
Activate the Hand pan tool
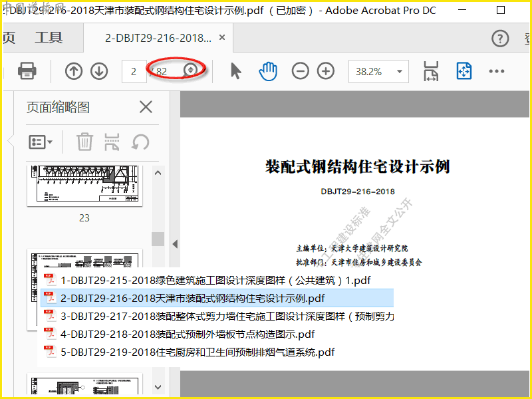268,71
